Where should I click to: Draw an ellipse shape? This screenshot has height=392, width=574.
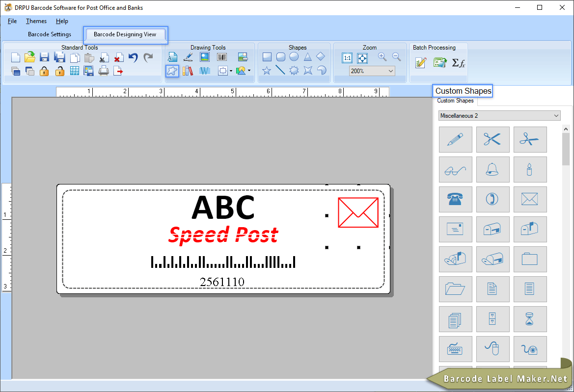coord(294,57)
